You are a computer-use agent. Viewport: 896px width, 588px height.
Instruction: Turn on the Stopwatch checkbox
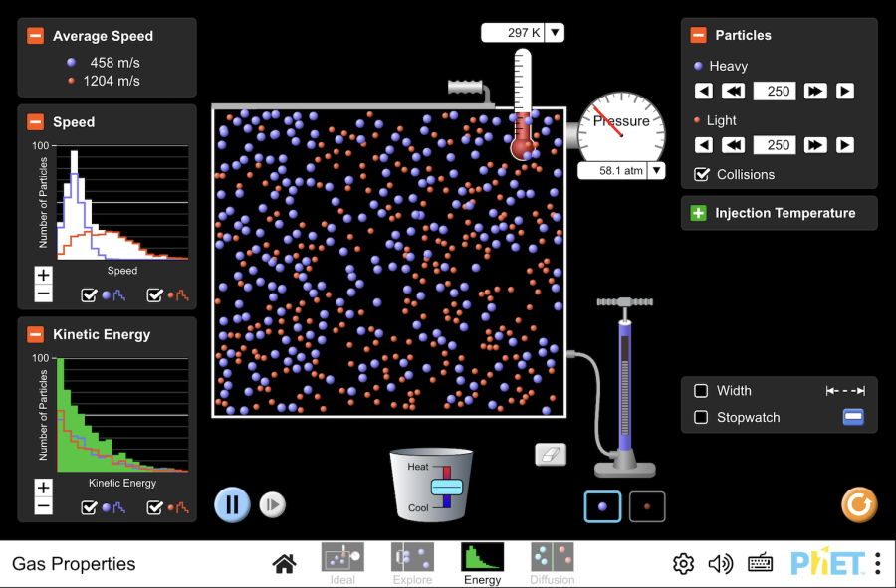coord(702,418)
